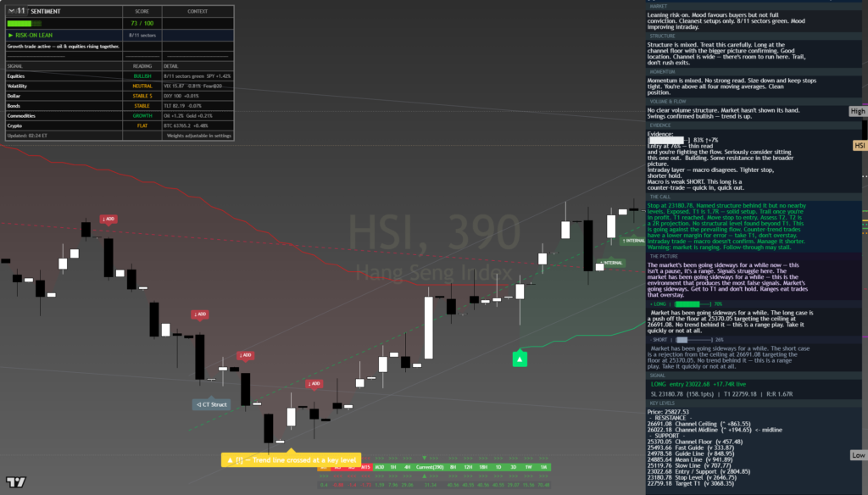Click the '26022.18 Channel Midline' level

(x=715, y=430)
